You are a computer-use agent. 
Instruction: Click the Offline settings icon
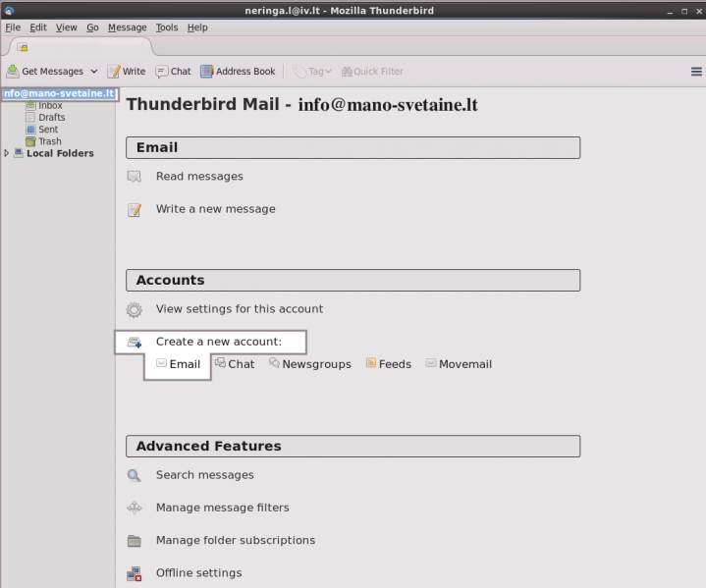point(135,573)
